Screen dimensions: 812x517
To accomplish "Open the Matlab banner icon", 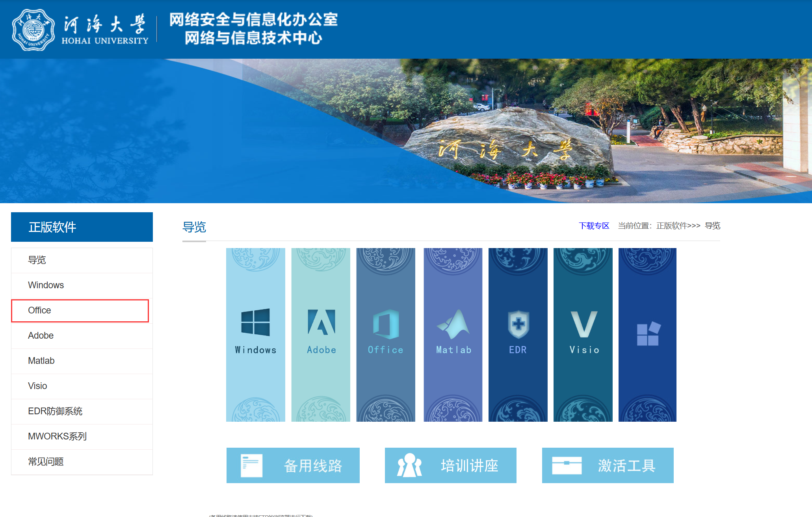I will (453, 324).
